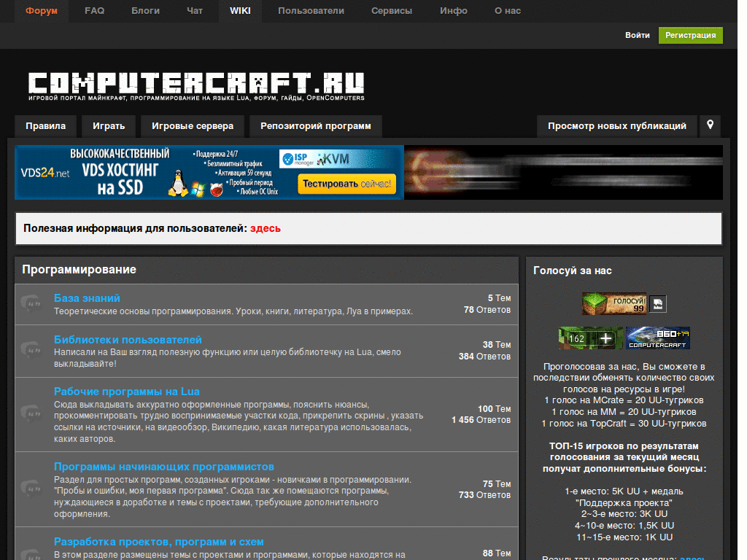Open Программы начинающих программистов forum
The width and height of the screenshot is (747, 560).
tap(164, 467)
